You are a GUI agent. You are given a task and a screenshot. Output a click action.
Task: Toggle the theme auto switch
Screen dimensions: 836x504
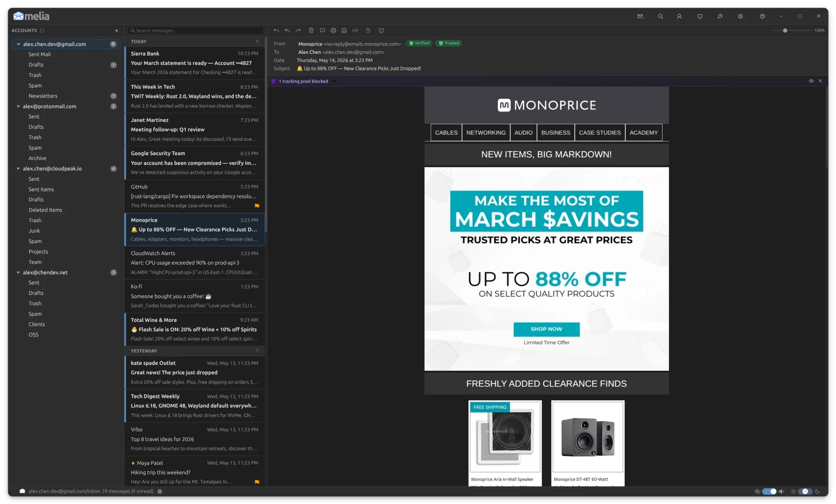[805, 491]
